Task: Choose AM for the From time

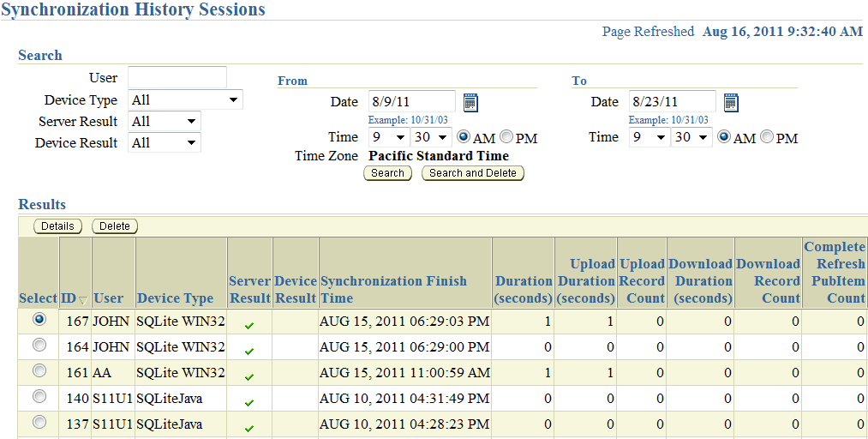Action: pyautogui.click(x=462, y=136)
